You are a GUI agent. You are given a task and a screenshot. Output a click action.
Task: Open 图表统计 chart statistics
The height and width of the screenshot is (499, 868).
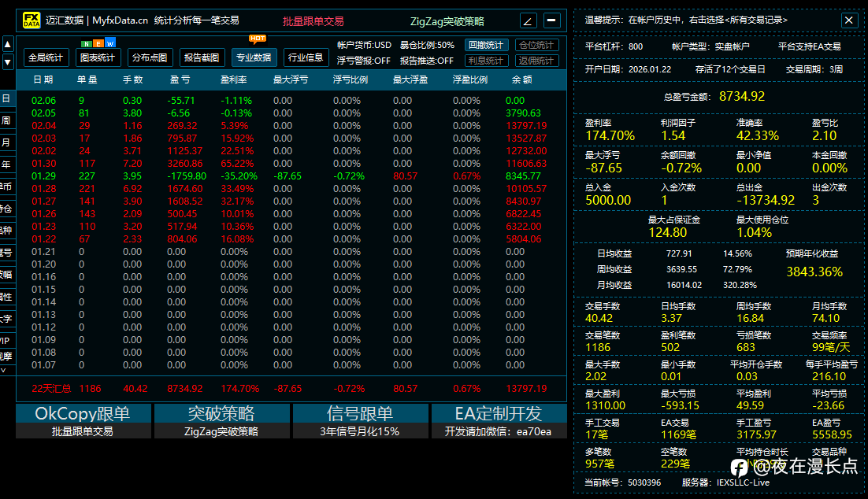(98, 57)
